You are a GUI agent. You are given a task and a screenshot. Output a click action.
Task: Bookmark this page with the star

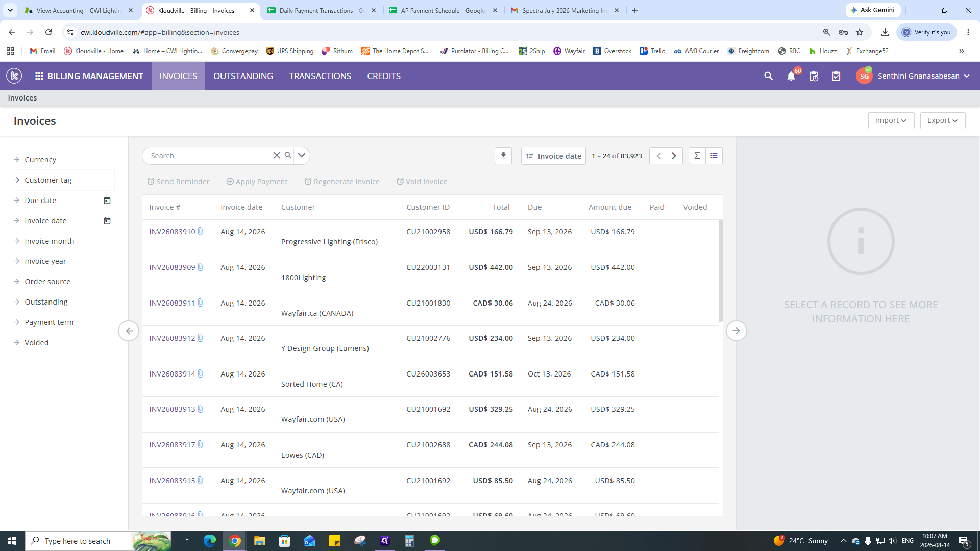(x=860, y=32)
